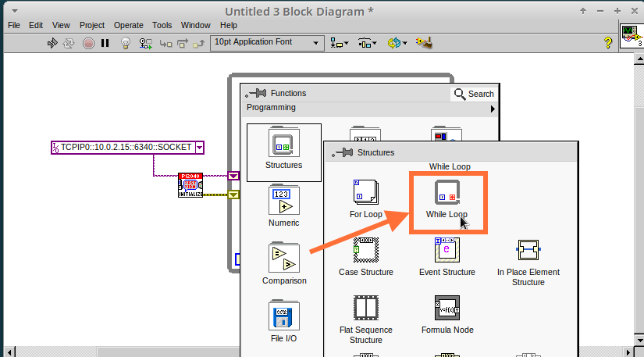
Task: Click the title bar up-arrow shade button
Action: [583, 11]
